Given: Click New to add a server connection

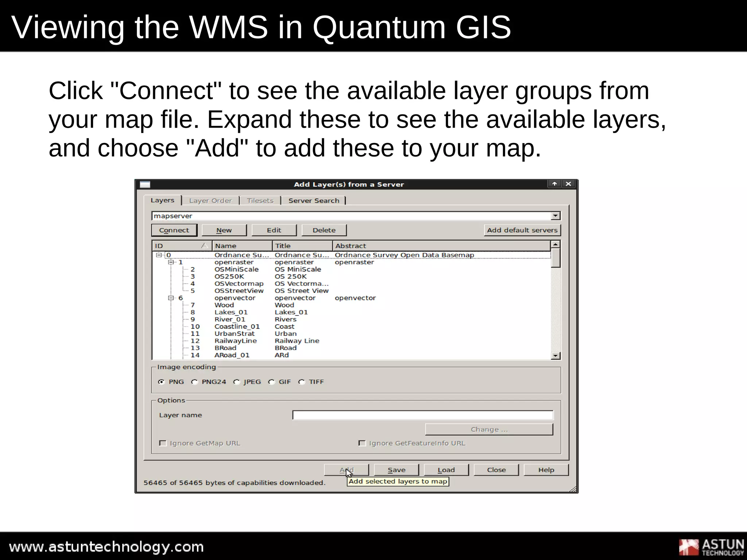Looking at the screenshot, I should [x=224, y=230].
